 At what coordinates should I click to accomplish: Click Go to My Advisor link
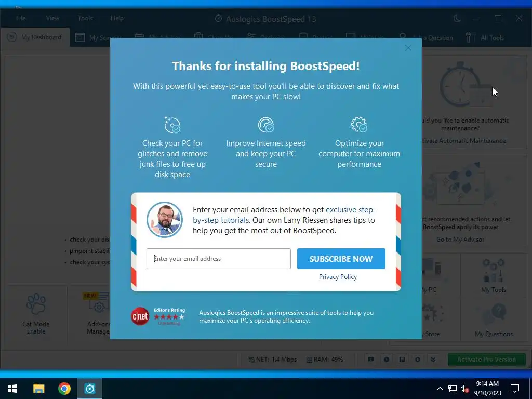460,240
